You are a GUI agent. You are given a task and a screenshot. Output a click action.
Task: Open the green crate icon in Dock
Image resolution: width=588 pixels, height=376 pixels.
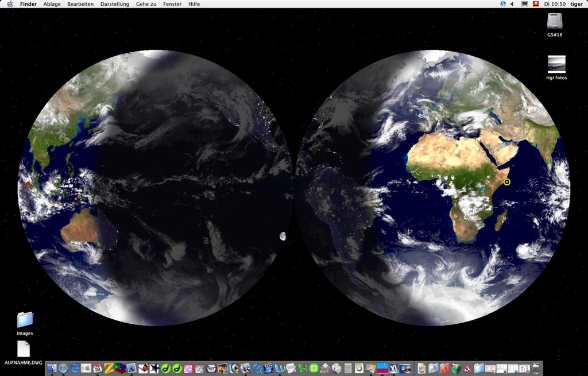[456, 368]
